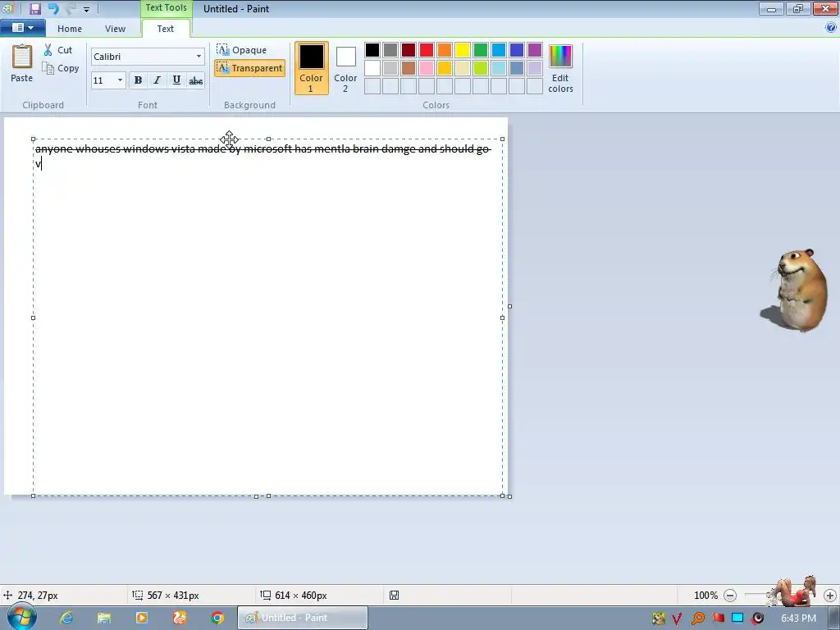840x630 pixels.
Task: Click the red V tray icon
Action: coord(678,619)
